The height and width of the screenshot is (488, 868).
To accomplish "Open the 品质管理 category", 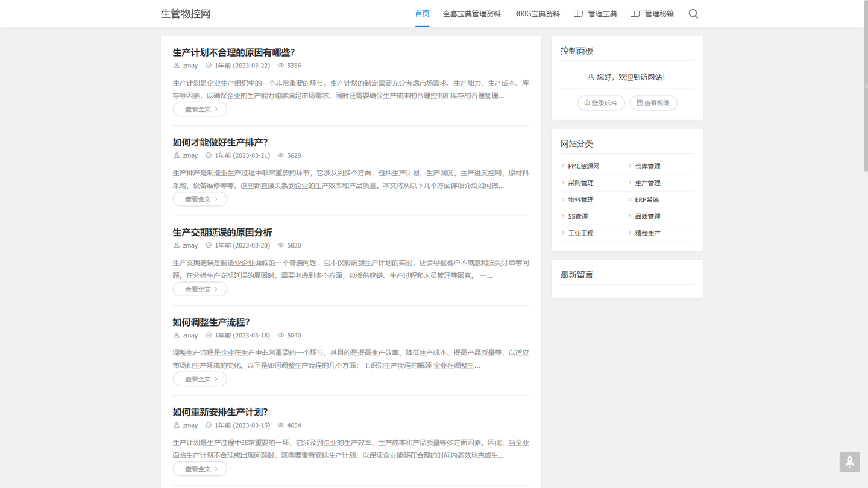I will pos(647,216).
